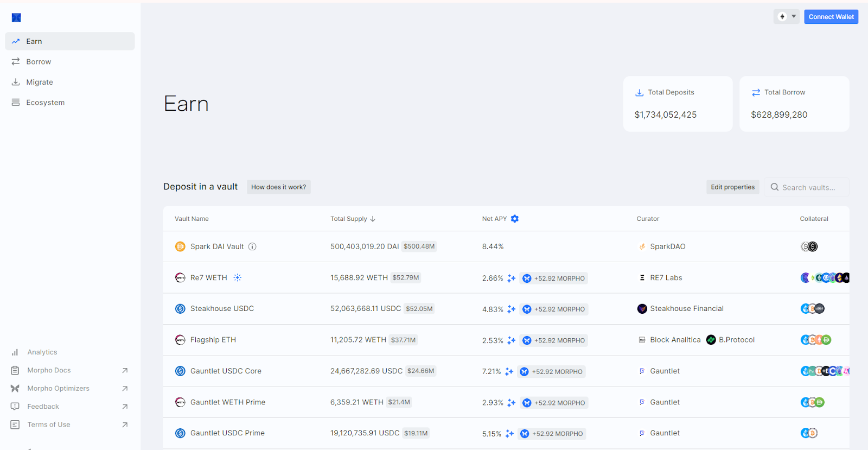Image resolution: width=868 pixels, height=450 pixels.
Task: Click the WETH token icon for Flagship ETH
Action: click(x=180, y=340)
